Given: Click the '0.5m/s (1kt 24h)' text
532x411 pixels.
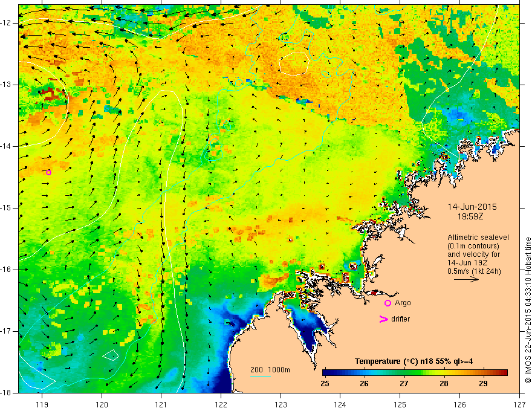Looking at the screenshot, I should pyautogui.click(x=474, y=271).
